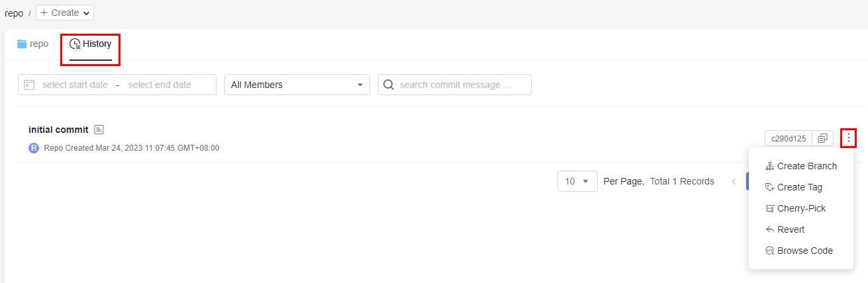Open the three-dot more actions menu
The height and width of the screenshot is (283, 868).
click(849, 138)
